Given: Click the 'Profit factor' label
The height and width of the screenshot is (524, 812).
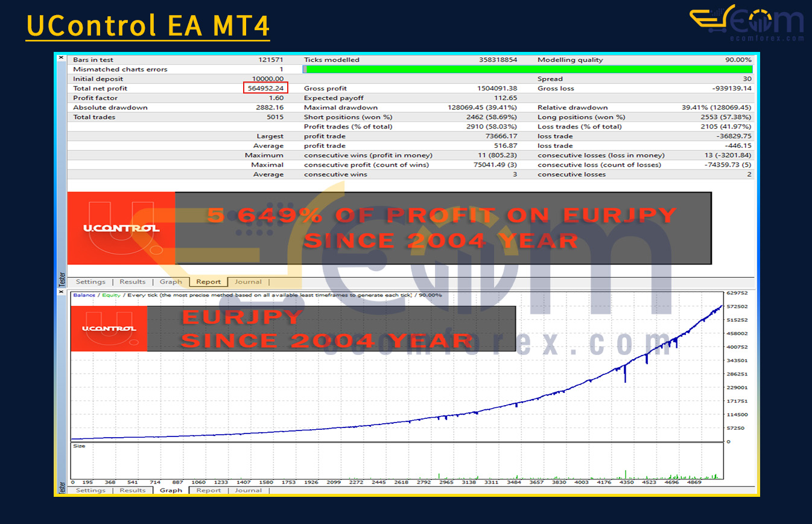Looking at the screenshot, I should pyautogui.click(x=95, y=98).
